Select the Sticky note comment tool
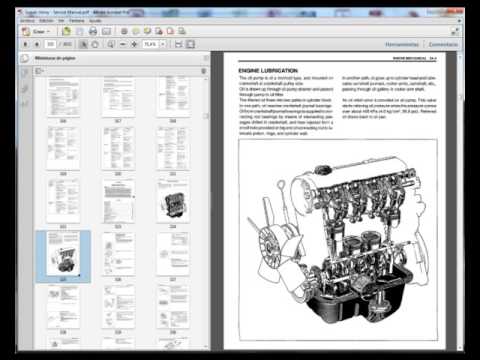Image resolution: width=480 pixels, height=360 pixels. pyautogui.click(x=136, y=31)
